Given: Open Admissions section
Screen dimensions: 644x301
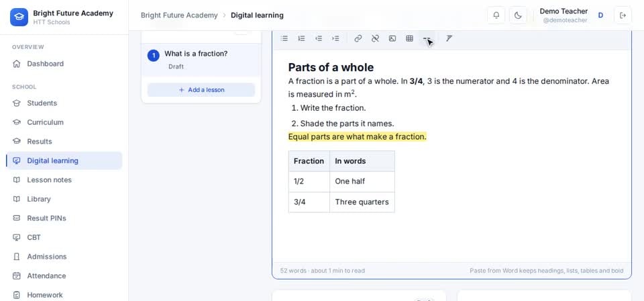Looking at the screenshot, I should click(64, 257).
